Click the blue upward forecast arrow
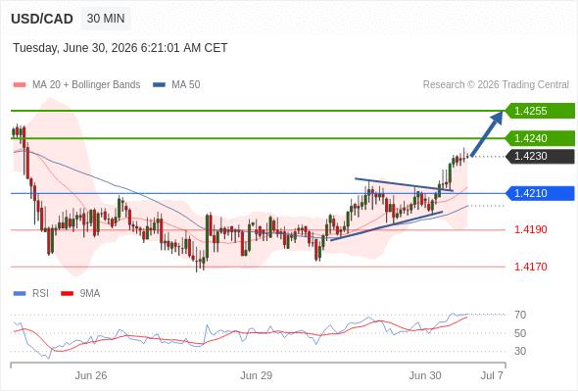 click(x=487, y=134)
